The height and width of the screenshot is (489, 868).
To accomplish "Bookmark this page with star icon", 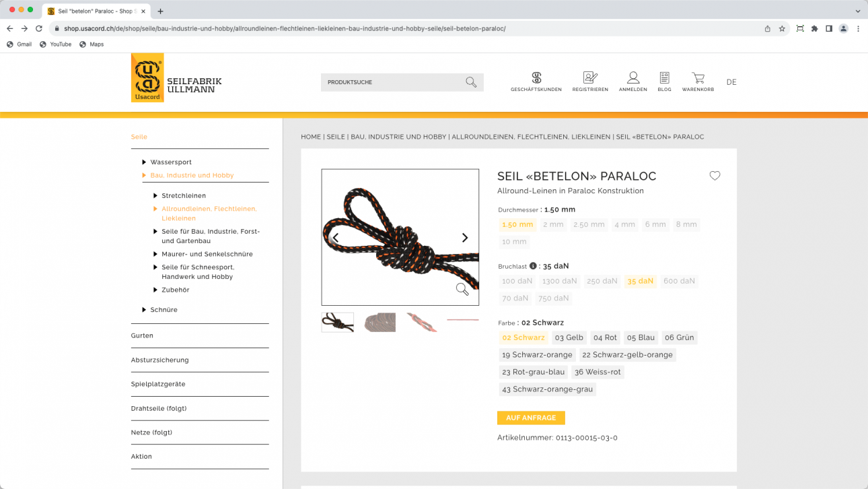I will [782, 28].
